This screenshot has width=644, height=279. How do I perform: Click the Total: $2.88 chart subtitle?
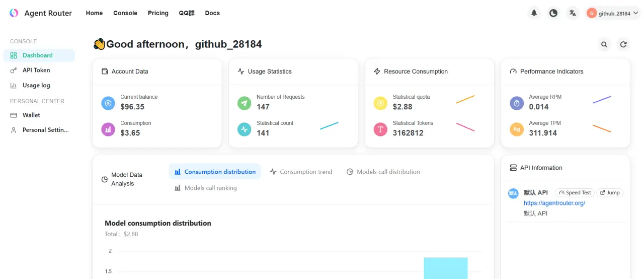(121, 234)
